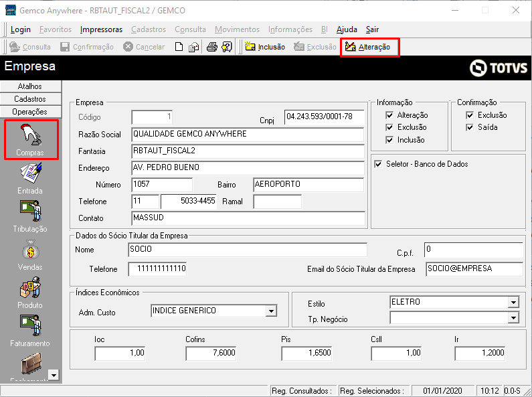
Task: Click the Pis value field
Action: pos(306,353)
